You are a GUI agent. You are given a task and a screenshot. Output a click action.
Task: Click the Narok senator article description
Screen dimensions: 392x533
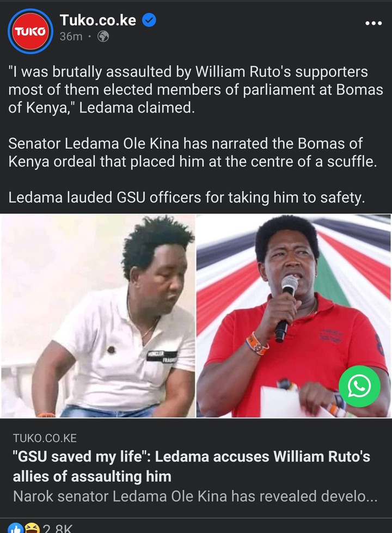point(195,497)
